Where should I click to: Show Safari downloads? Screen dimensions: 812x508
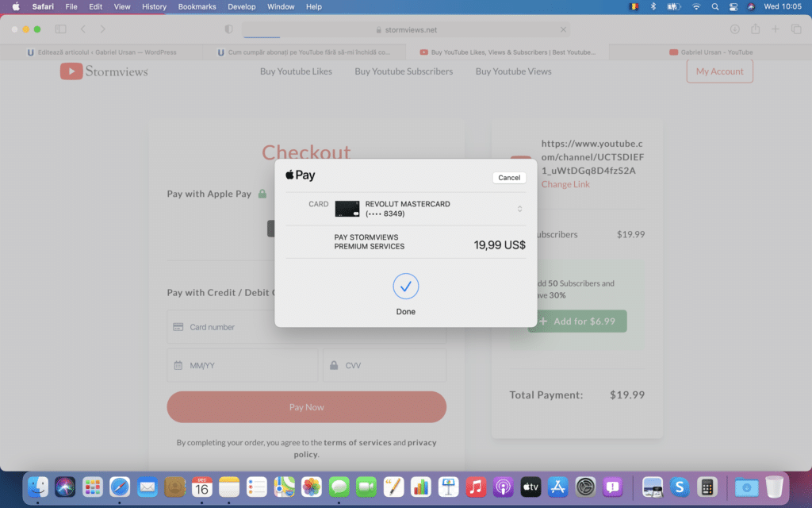click(x=734, y=29)
